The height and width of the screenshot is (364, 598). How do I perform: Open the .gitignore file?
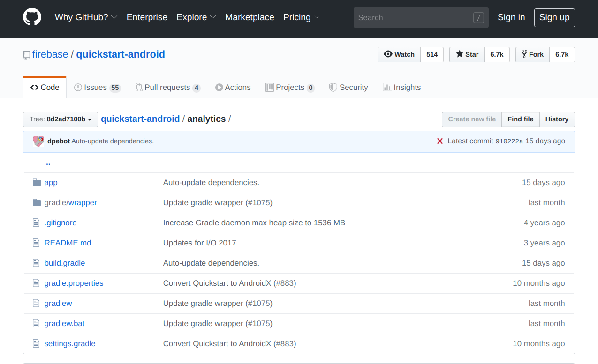coord(61,223)
